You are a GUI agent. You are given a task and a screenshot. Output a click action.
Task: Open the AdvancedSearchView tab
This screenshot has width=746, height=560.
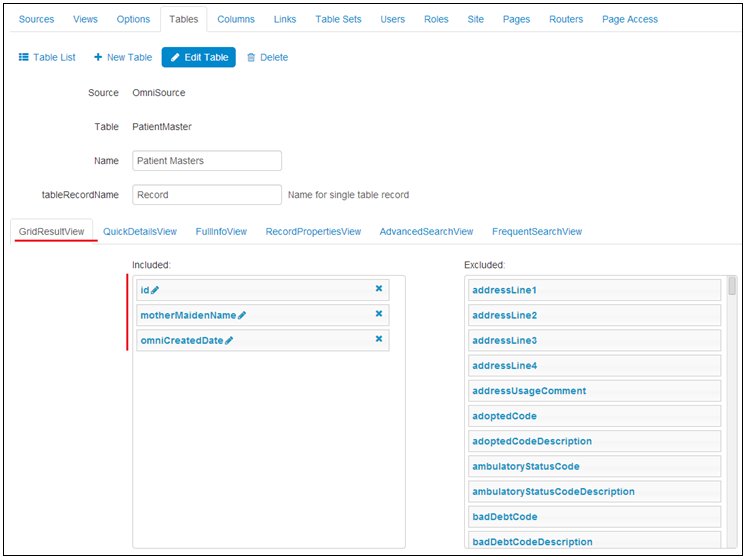[x=426, y=232]
